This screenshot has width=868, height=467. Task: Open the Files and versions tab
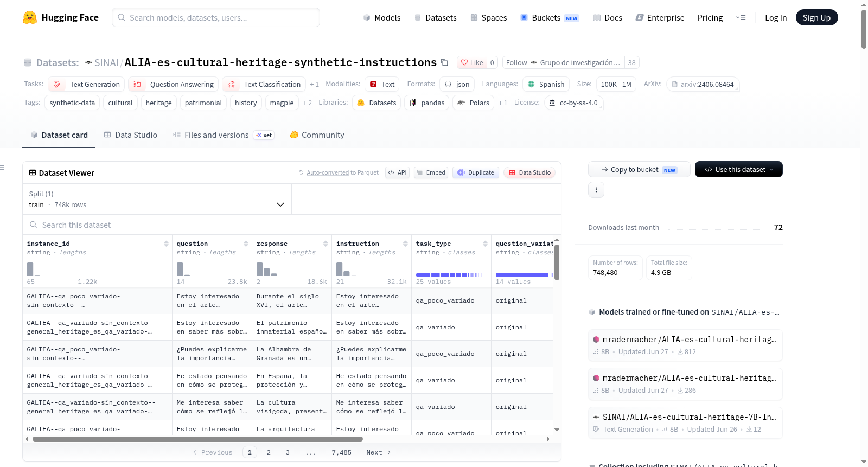point(223,135)
